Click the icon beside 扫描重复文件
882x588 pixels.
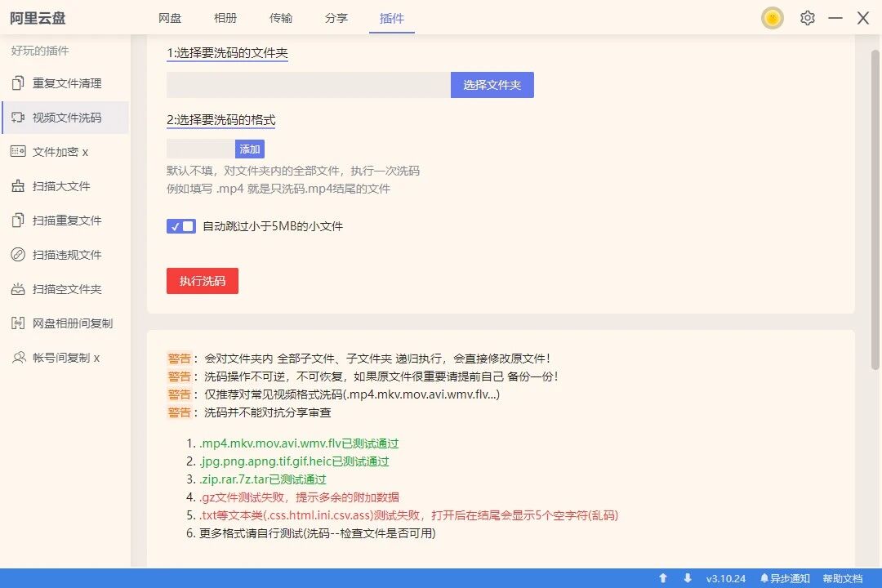pyautogui.click(x=18, y=220)
